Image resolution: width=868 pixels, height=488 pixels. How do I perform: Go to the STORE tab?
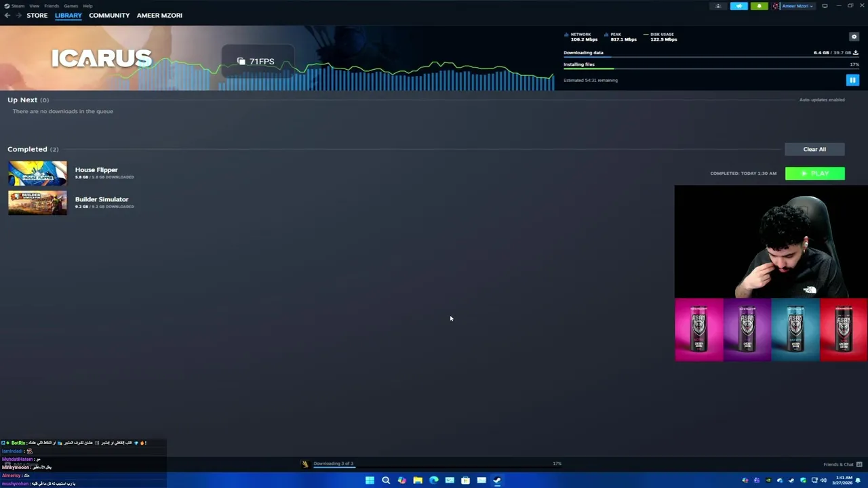tap(37, 15)
